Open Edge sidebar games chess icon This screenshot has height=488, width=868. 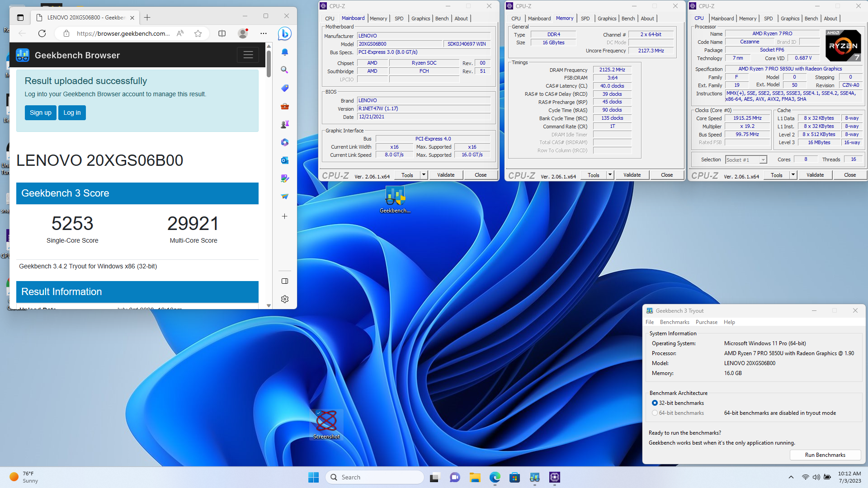tap(285, 124)
